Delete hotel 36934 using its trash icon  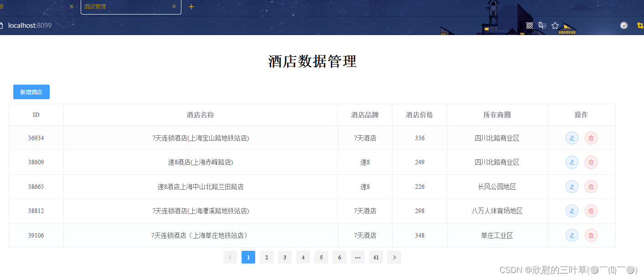click(x=591, y=137)
